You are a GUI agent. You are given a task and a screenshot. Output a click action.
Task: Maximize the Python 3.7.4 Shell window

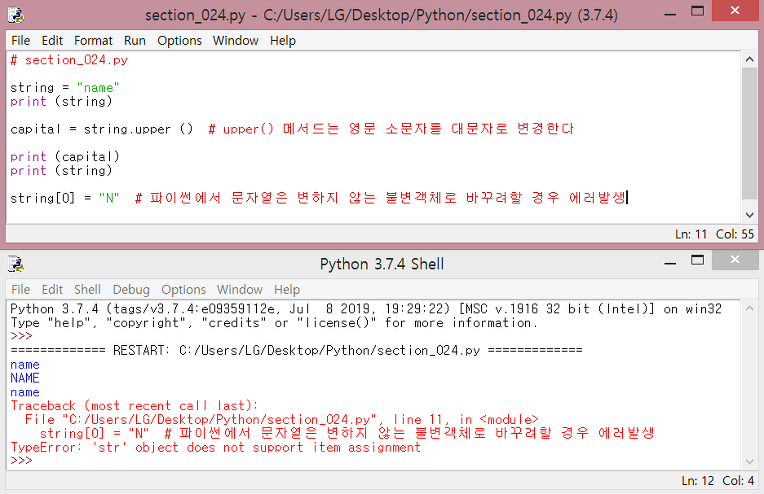point(698,260)
